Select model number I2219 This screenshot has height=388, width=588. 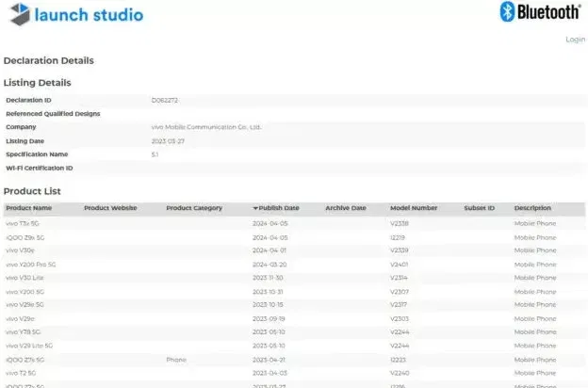[398, 237]
